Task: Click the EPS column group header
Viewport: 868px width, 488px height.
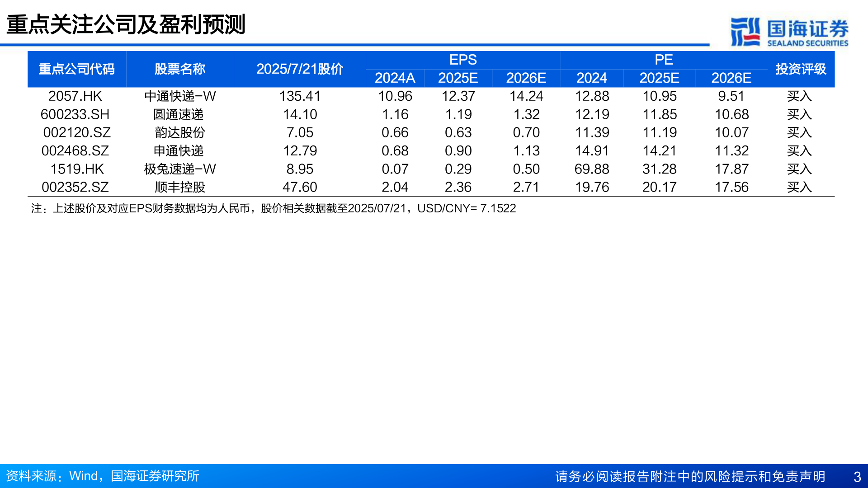Action: (462, 59)
